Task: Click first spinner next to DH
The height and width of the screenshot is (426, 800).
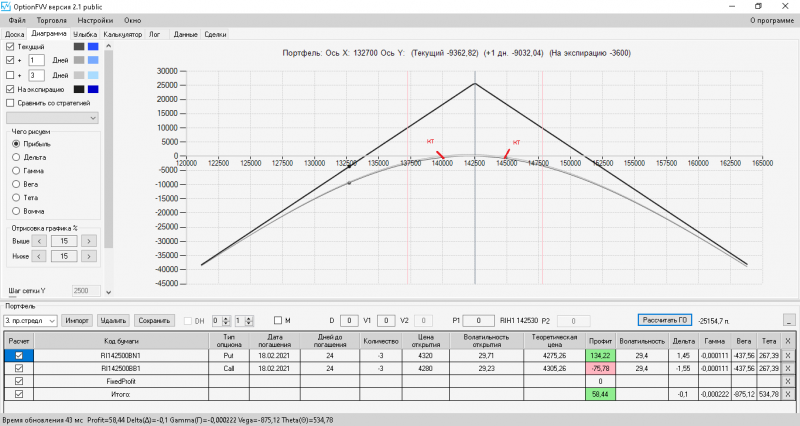Action: click(221, 320)
